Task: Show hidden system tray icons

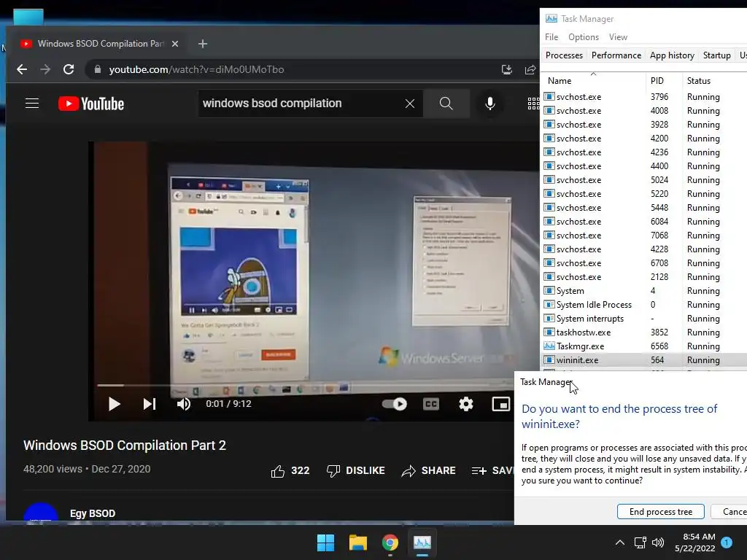Action: pyautogui.click(x=620, y=542)
